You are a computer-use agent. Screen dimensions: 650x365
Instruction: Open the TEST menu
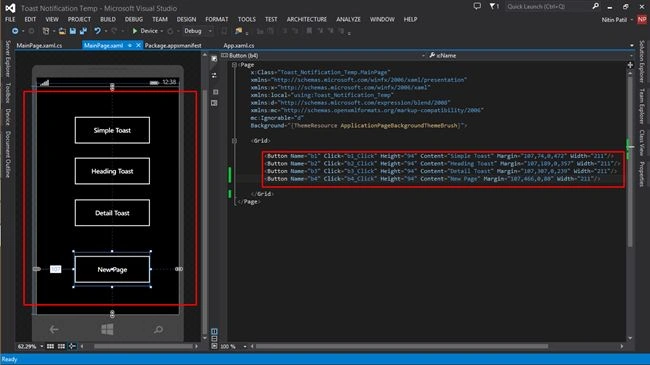tap(271, 19)
